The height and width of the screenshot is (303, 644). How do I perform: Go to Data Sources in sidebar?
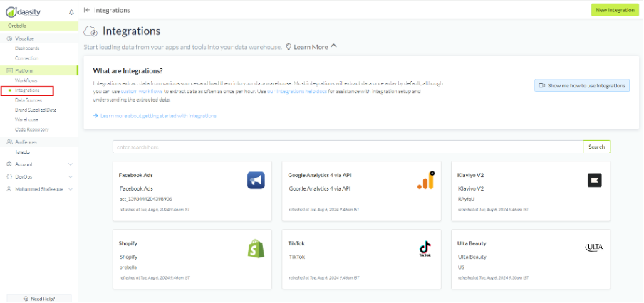(28, 100)
